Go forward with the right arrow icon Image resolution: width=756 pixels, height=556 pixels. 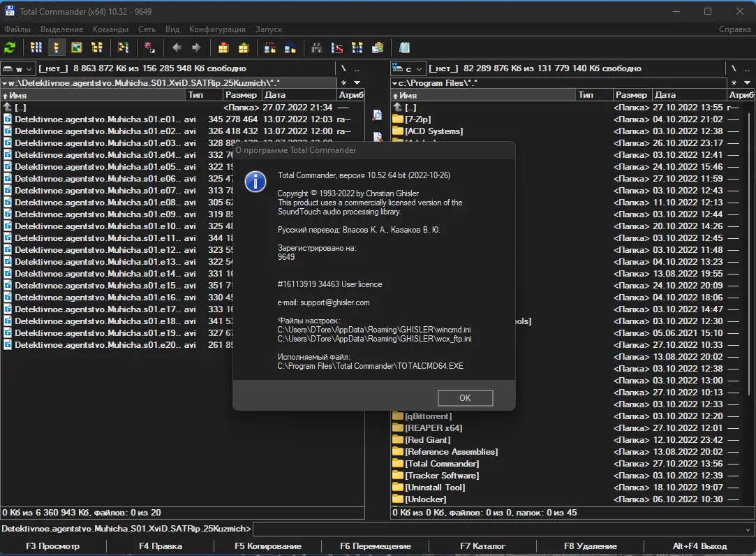point(196,47)
